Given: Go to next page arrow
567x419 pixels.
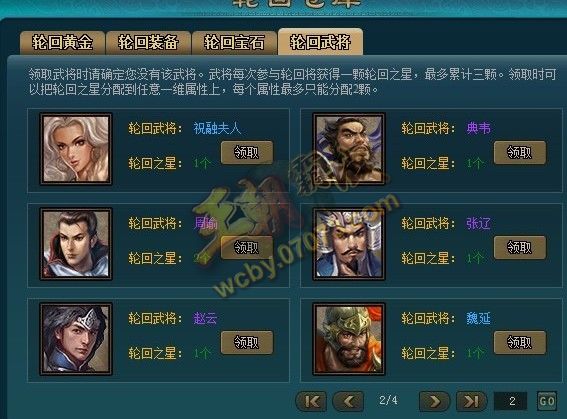Looking at the screenshot, I should [x=435, y=401].
